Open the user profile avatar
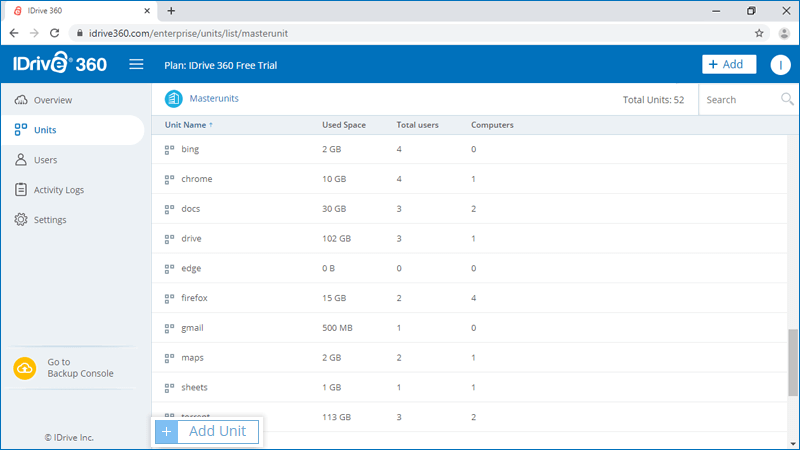The image size is (800, 450). 780,65
